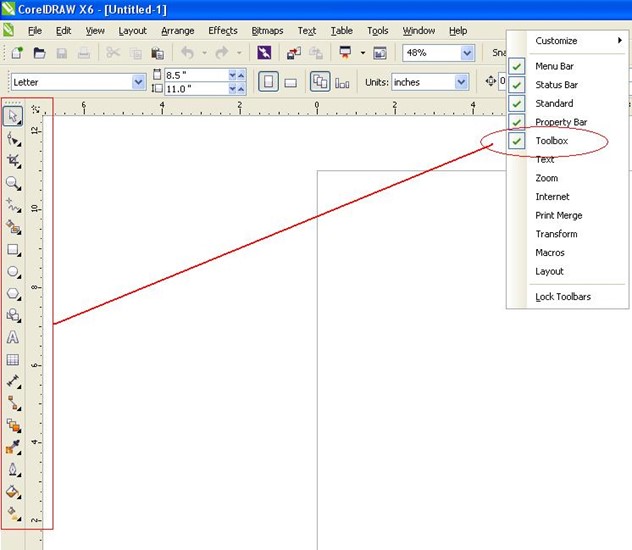Open the Redo history dropdown arrow
Screen dimensions: 632x550
point(239,53)
